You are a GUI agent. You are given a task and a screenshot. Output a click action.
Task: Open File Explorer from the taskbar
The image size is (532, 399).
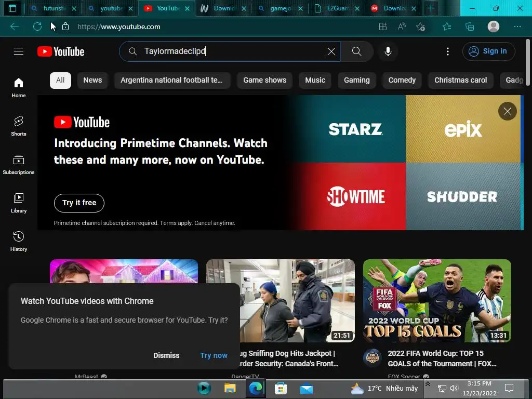pyautogui.click(x=230, y=388)
